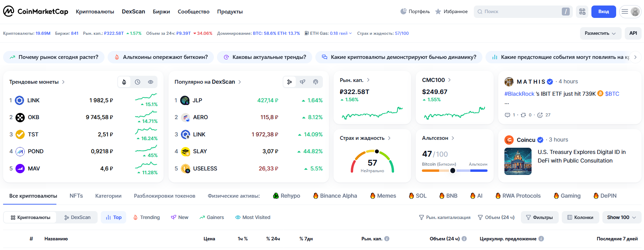Click the repost icon on MATHIS post

pos(523,115)
